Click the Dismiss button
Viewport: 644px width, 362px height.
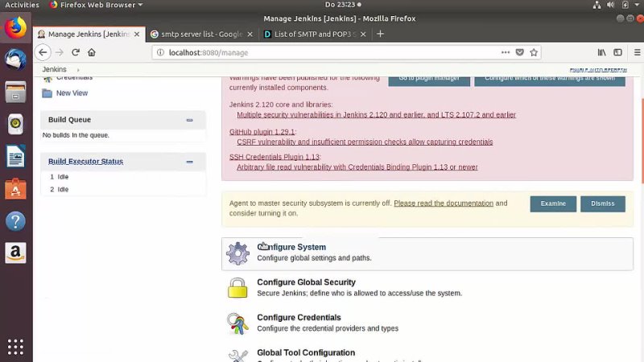[603, 204]
